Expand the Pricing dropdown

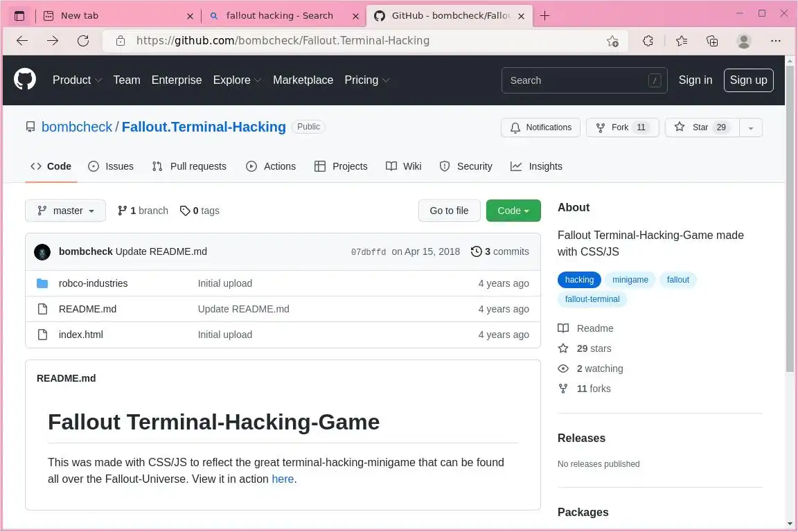[367, 80]
